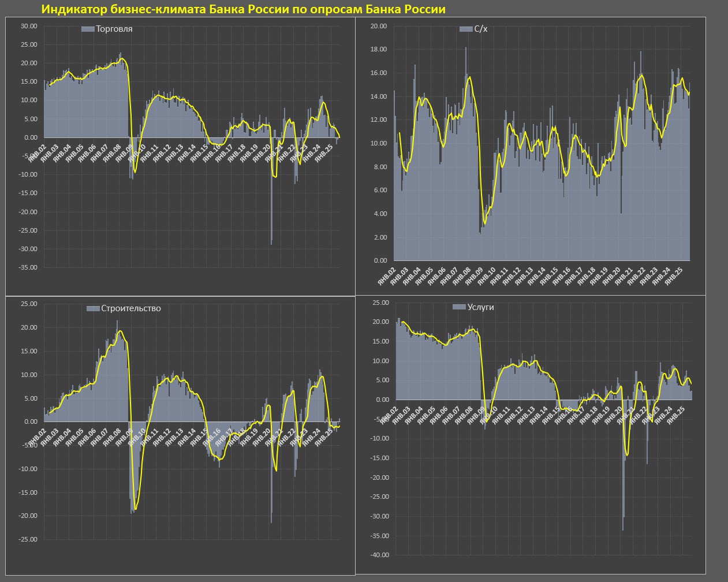This screenshot has width=728, height=582.
Task: Click the yellow chart title about Банк России
Action: click(x=243, y=9)
